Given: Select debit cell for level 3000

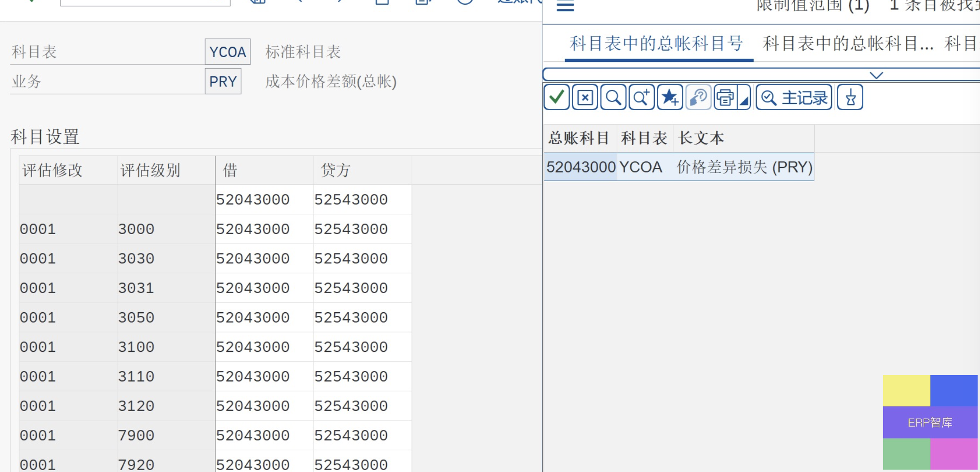Looking at the screenshot, I should pos(265,229).
